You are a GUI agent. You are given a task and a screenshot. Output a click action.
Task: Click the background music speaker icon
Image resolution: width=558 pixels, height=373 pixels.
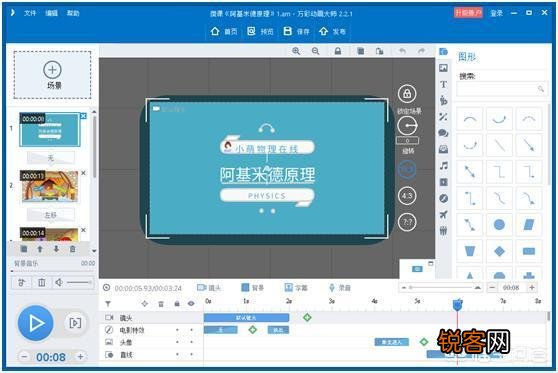click(x=59, y=283)
